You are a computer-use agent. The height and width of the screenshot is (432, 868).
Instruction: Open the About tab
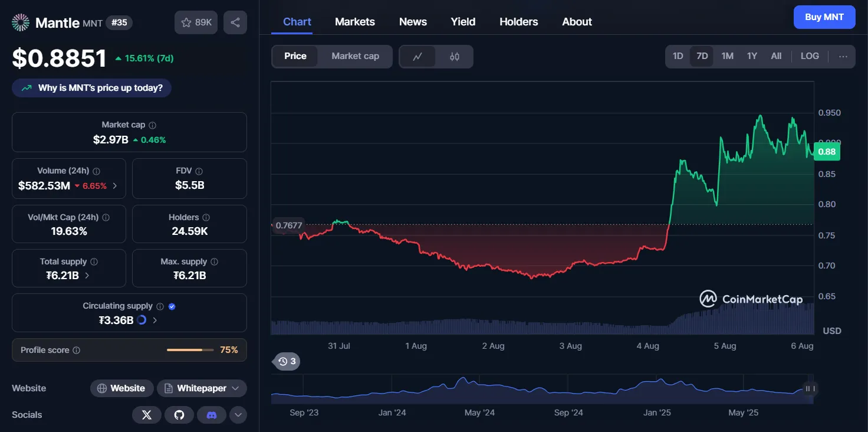(577, 22)
